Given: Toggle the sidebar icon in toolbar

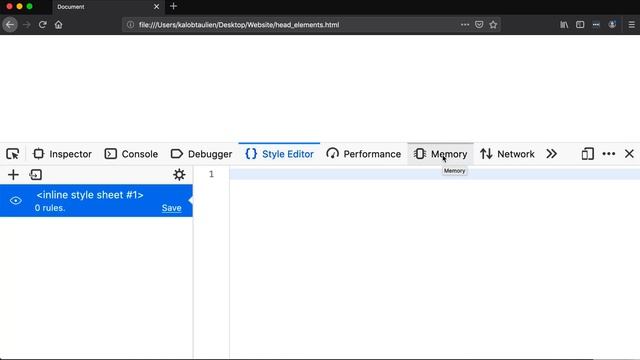Looking at the screenshot, I should 580,24.
